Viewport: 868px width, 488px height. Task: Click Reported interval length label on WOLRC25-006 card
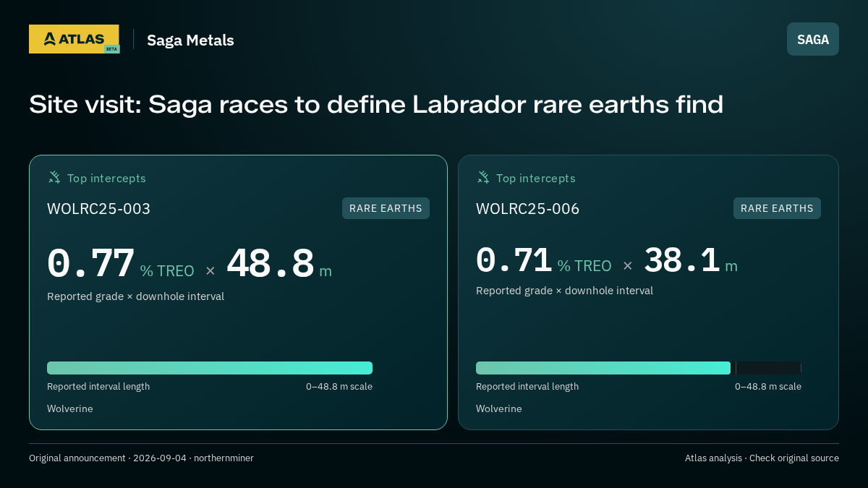click(x=527, y=387)
